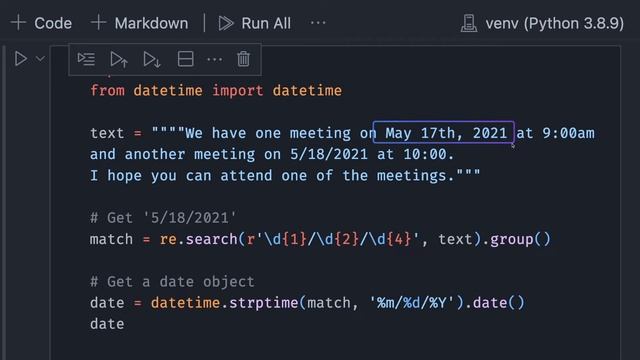
Task: Click 'from datetime import datetime' line
Action: point(216,90)
